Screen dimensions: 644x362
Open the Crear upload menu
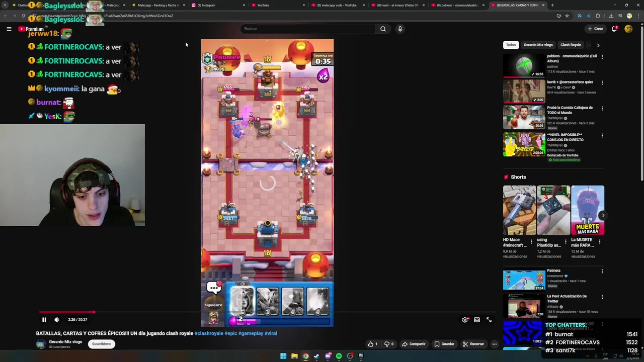pos(595,29)
